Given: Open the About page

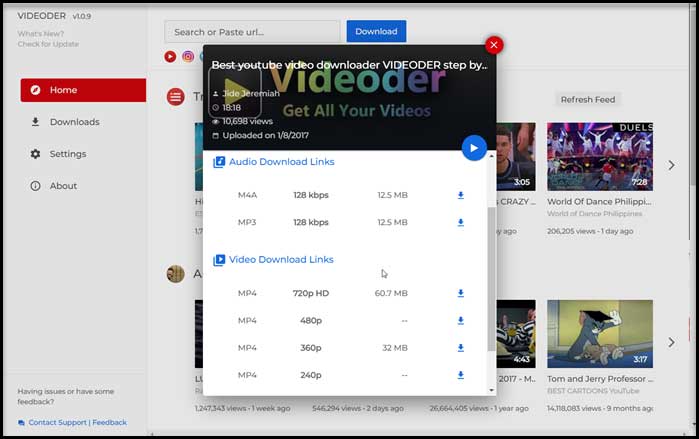Looking at the screenshot, I should pyautogui.click(x=63, y=186).
